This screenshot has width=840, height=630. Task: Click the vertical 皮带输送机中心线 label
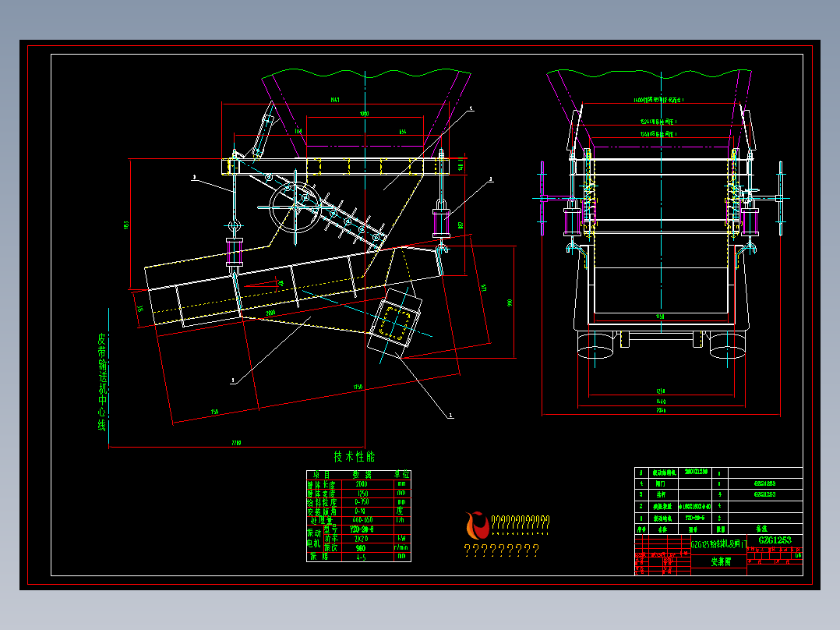[x=102, y=382]
